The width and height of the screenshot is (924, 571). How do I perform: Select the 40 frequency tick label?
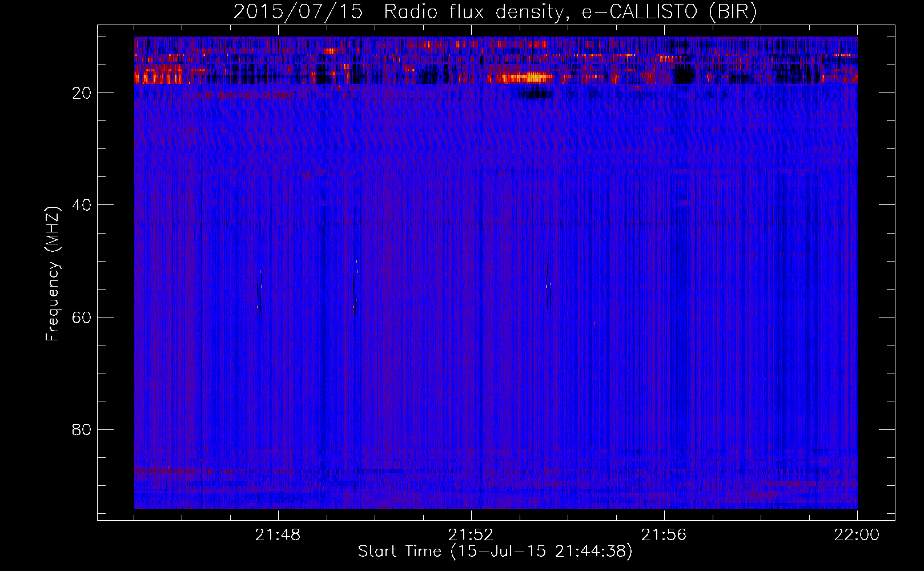82,205
